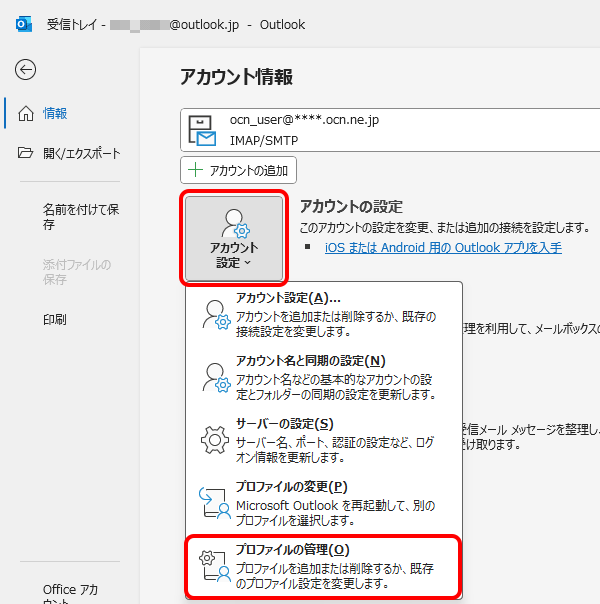The width and height of the screenshot is (600, 604).
Task: Click the Outlook logo in title bar
Action: pos(22,24)
